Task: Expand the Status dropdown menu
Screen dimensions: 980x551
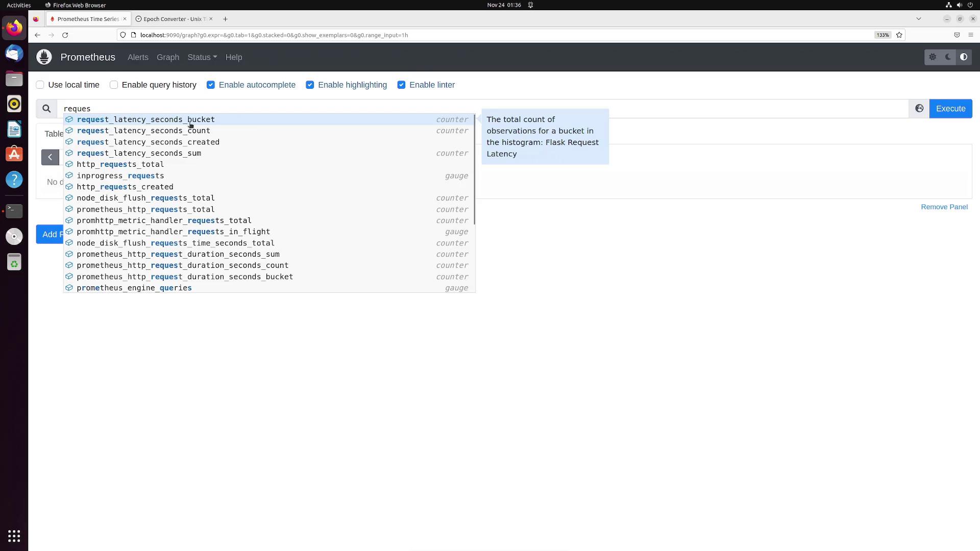Action: pyautogui.click(x=202, y=57)
